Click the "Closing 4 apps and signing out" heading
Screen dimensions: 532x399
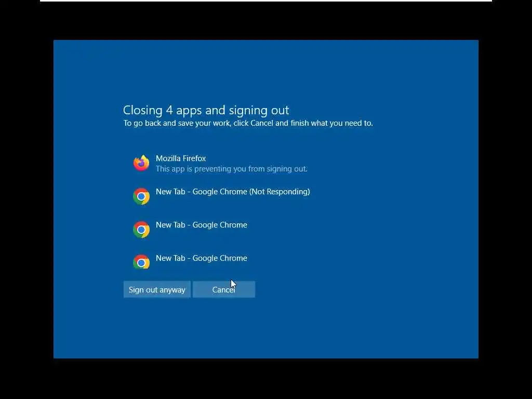(x=206, y=110)
